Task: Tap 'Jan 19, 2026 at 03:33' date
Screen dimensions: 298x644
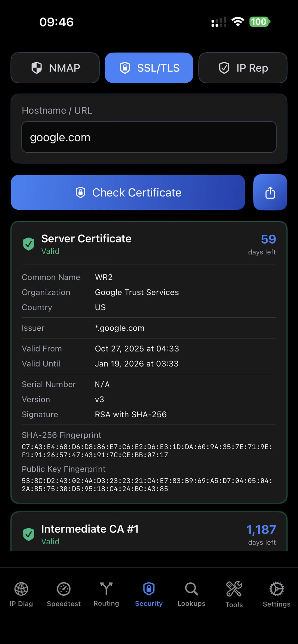Action: (x=137, y=364)
